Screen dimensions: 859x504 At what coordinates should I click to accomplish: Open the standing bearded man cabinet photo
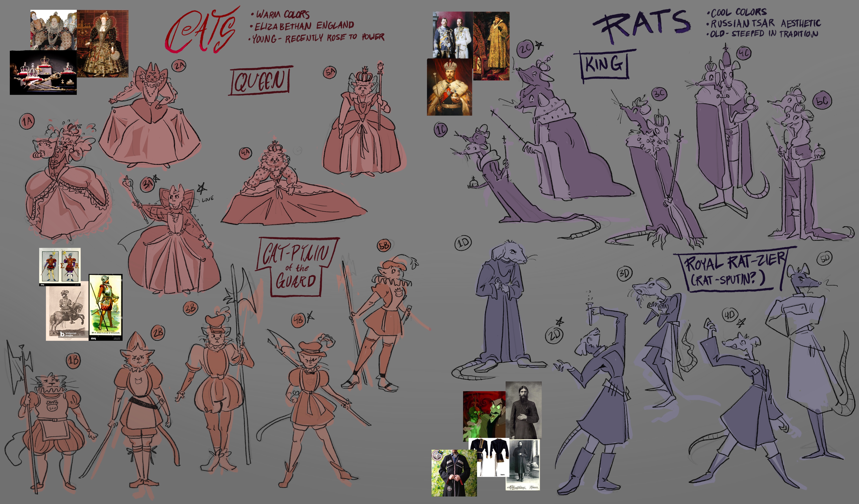pos(523,465)
